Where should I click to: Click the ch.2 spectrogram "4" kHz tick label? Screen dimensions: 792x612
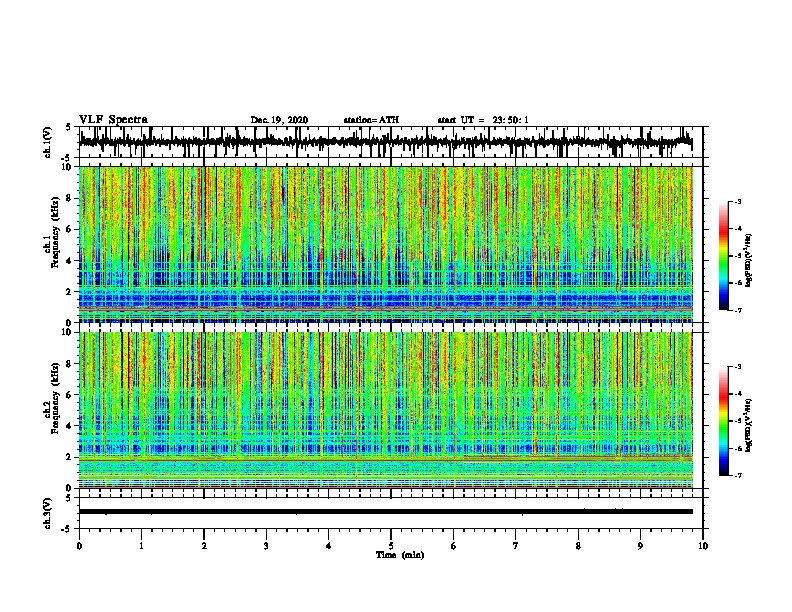[x=70, y=426]
